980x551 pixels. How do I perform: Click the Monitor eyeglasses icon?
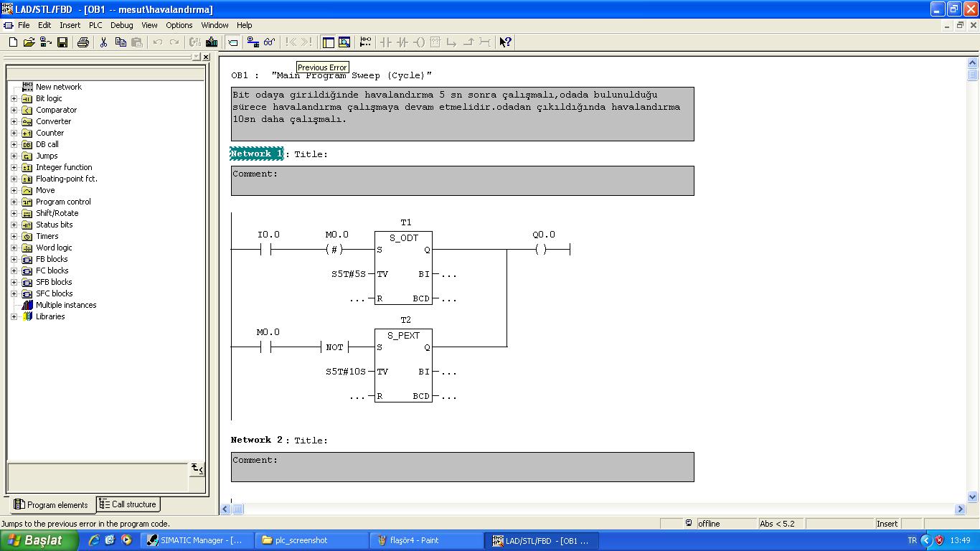coord(269,42)
